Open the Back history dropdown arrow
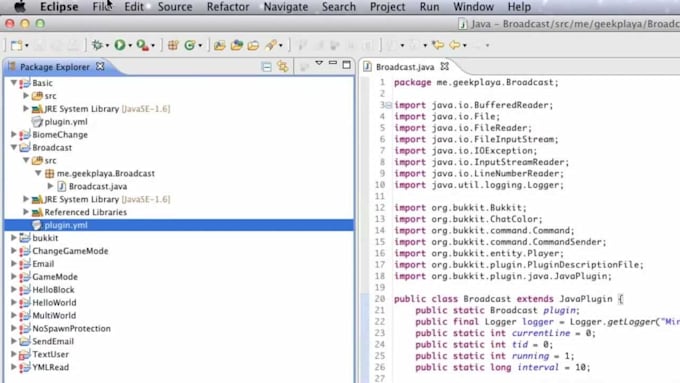680x383 pixels. pos(464,46)
